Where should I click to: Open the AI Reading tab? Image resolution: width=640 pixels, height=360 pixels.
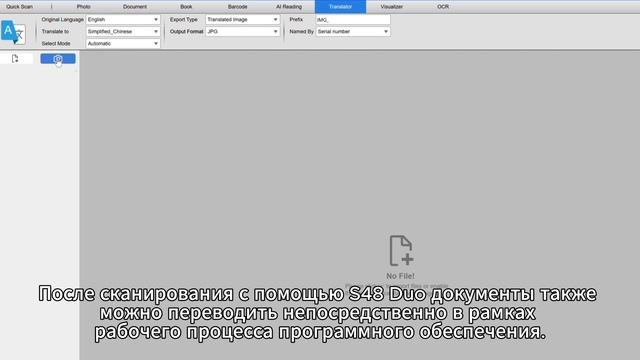pos(289,7)
